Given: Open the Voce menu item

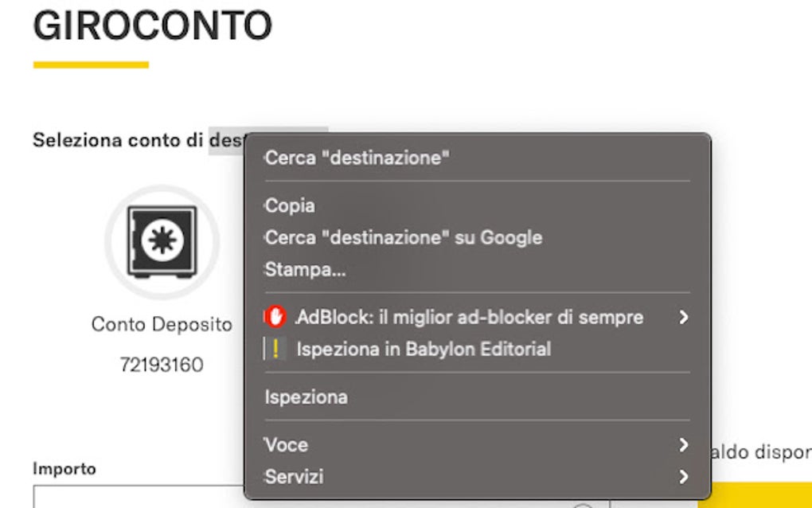Looking at the screenshot, I should [287, 445].
